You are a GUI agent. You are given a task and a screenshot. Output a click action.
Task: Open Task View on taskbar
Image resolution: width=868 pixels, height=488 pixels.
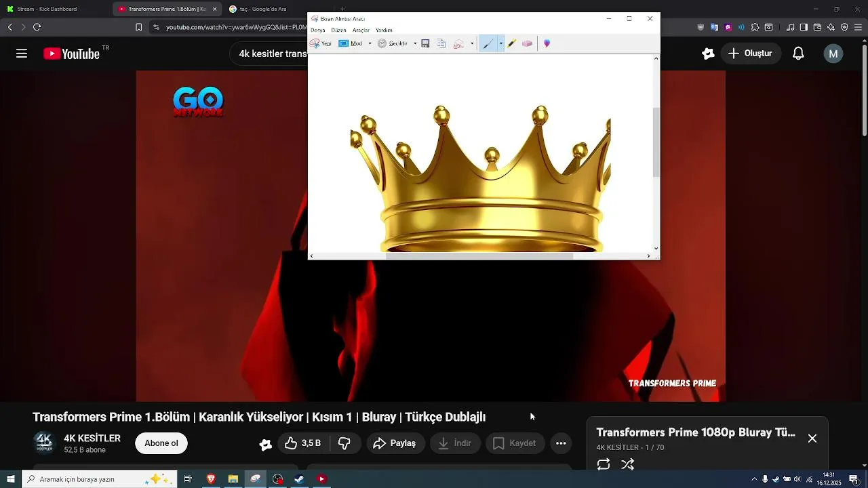[188, 479]
